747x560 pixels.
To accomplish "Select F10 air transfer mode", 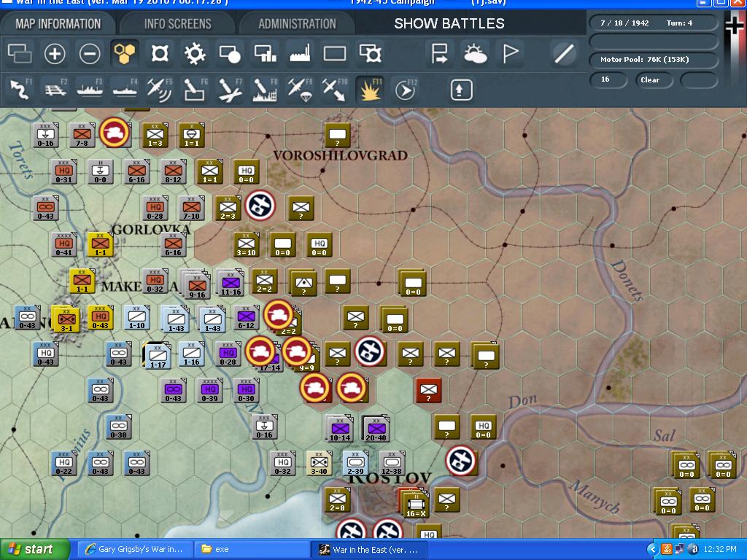I will click(335, 89).
